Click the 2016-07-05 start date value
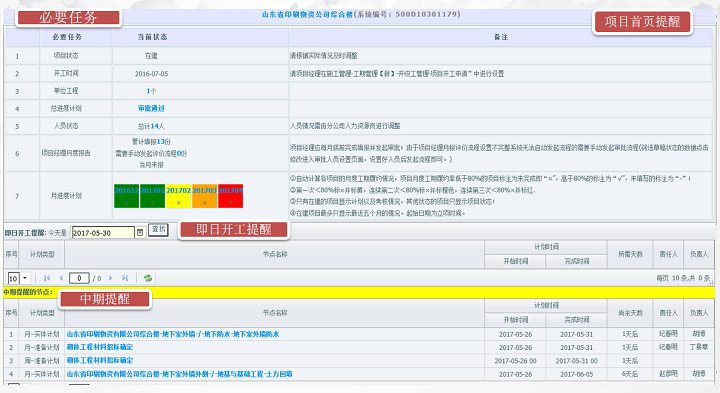 (152, 73)
